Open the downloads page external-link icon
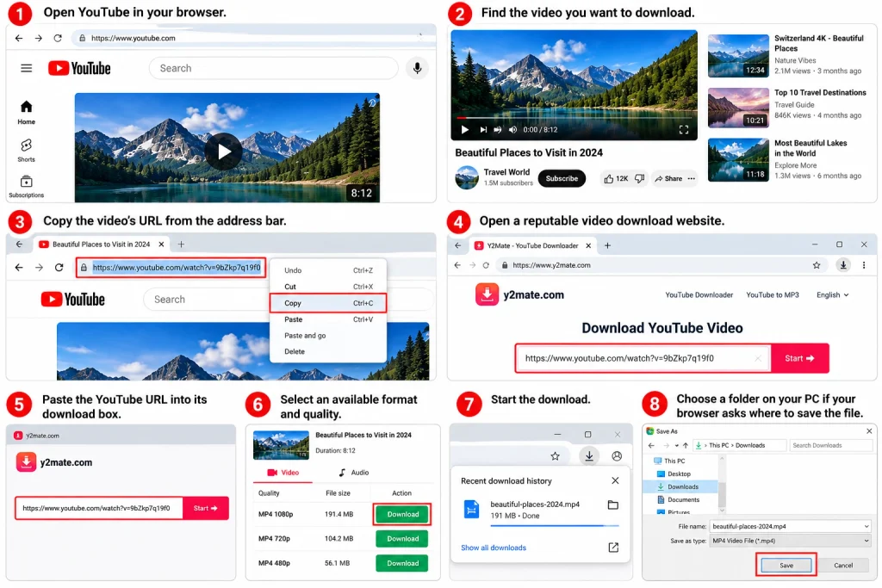The image size is (882, 588). click(613, 548)
